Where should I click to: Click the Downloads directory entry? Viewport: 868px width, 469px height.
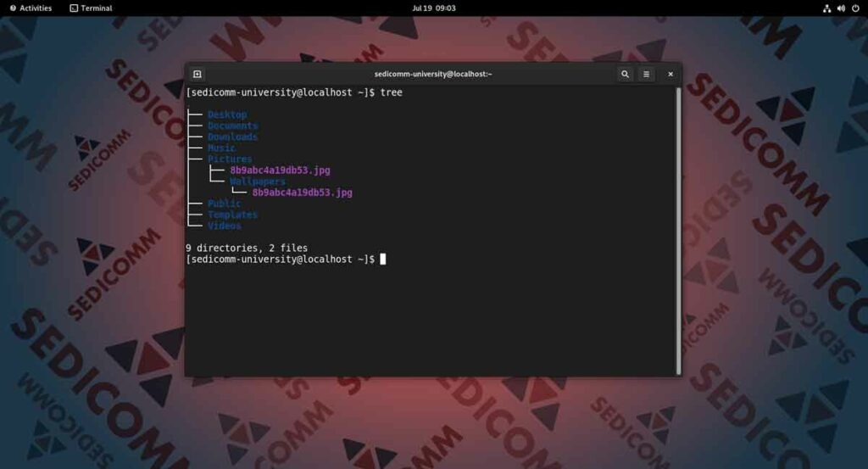click(232, 137)
